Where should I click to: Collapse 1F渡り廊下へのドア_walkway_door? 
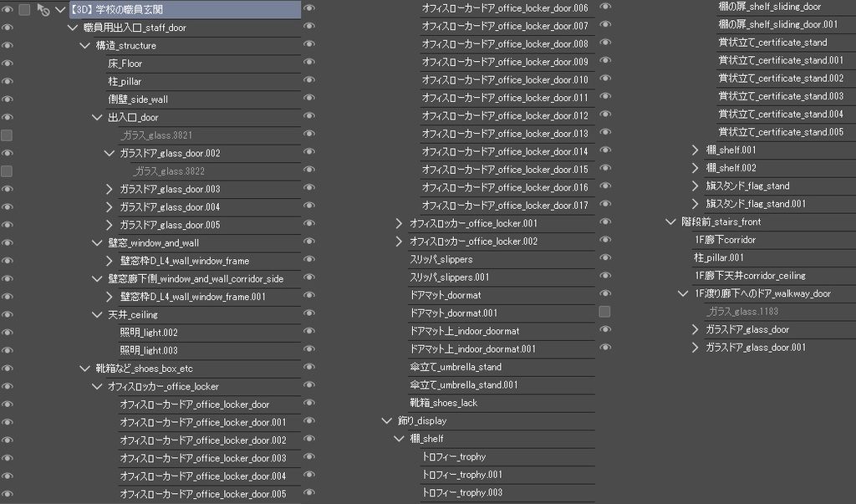point(682,293)
